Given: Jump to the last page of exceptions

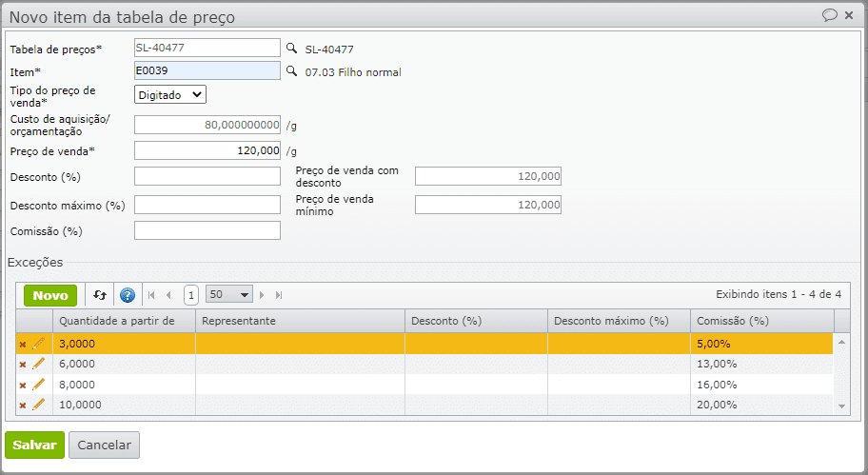Looking at the screenshot, I should tap(279, 295).
